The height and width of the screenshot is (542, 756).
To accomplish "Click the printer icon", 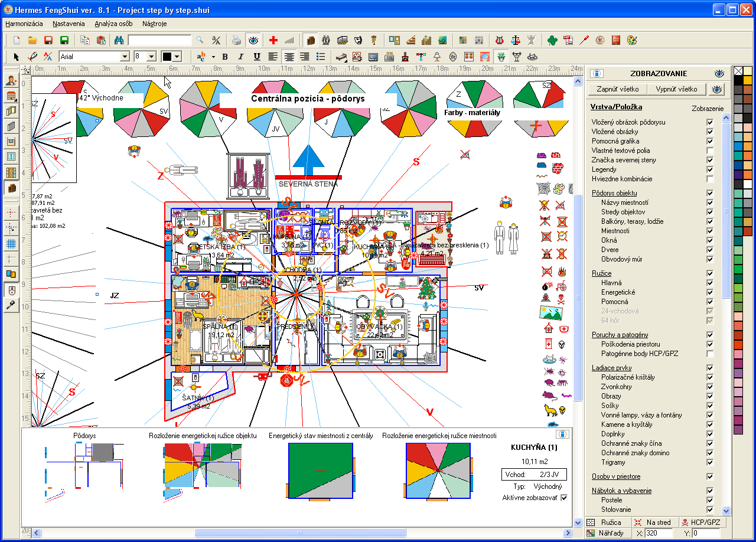I will coord(236,40).
